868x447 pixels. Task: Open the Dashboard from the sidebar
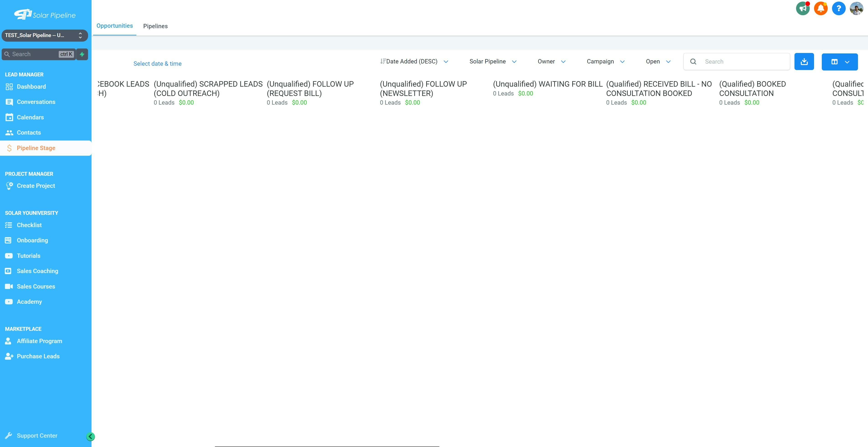pos(31,86)
